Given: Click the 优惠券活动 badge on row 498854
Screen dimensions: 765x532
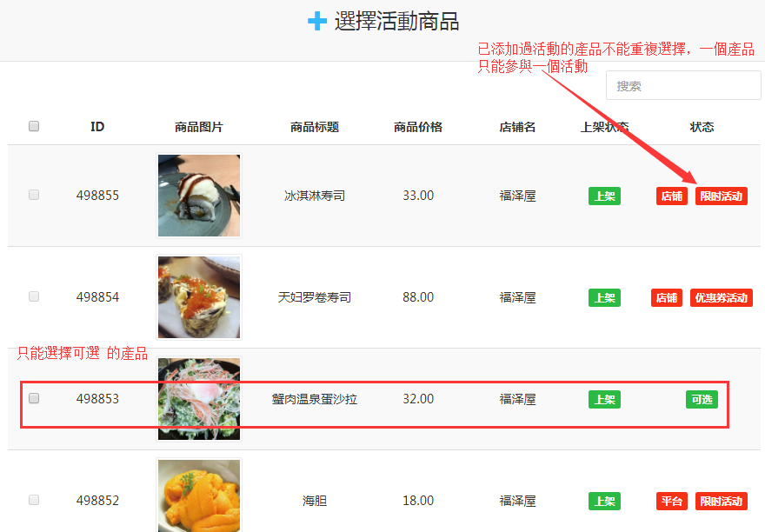Looking at the screenshot, I should [721, 297].
